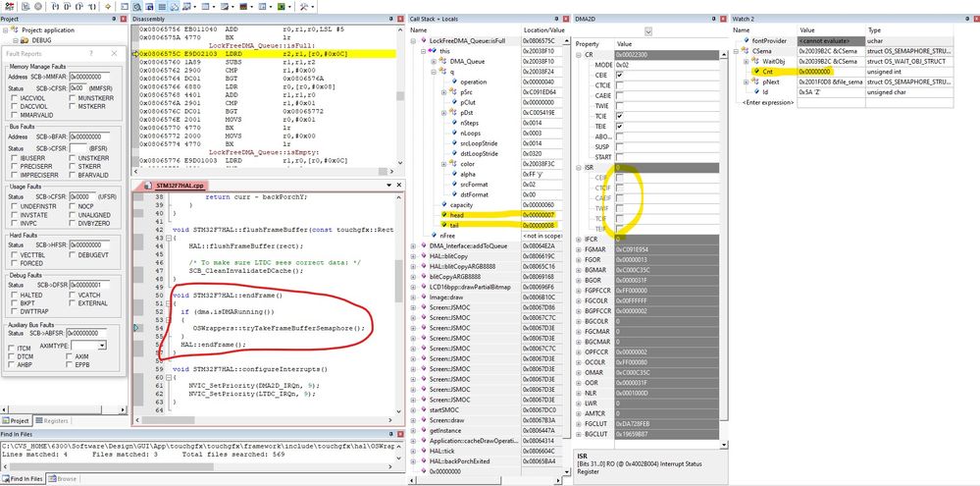Click the Show next statement arrow icon
The width and height of the screenshot is (980, 486).
coord(108,6)
